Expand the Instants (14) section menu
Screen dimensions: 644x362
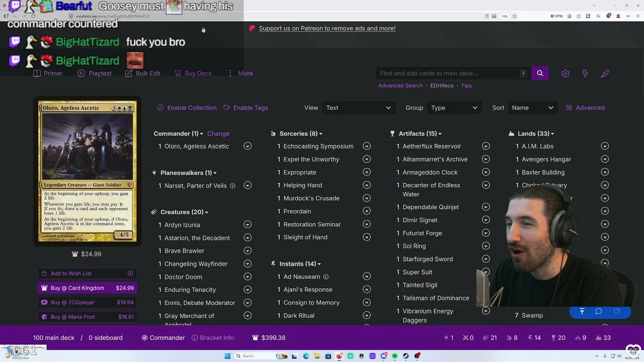tap(319, 264)
